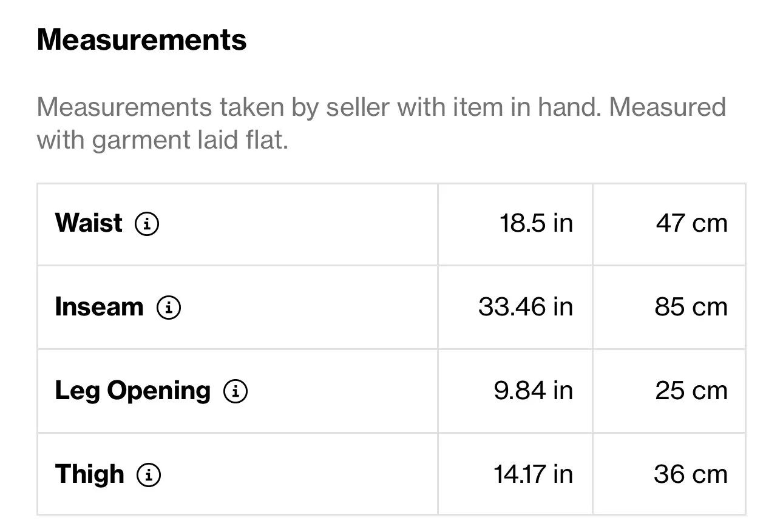Open the Thigh measurement info icon

click(x=149, y=475)
